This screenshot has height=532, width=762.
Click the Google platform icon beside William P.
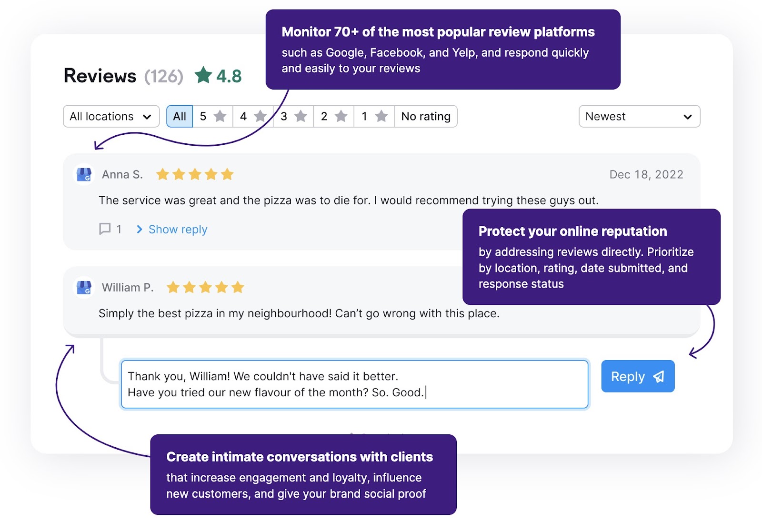click(84, 288)
